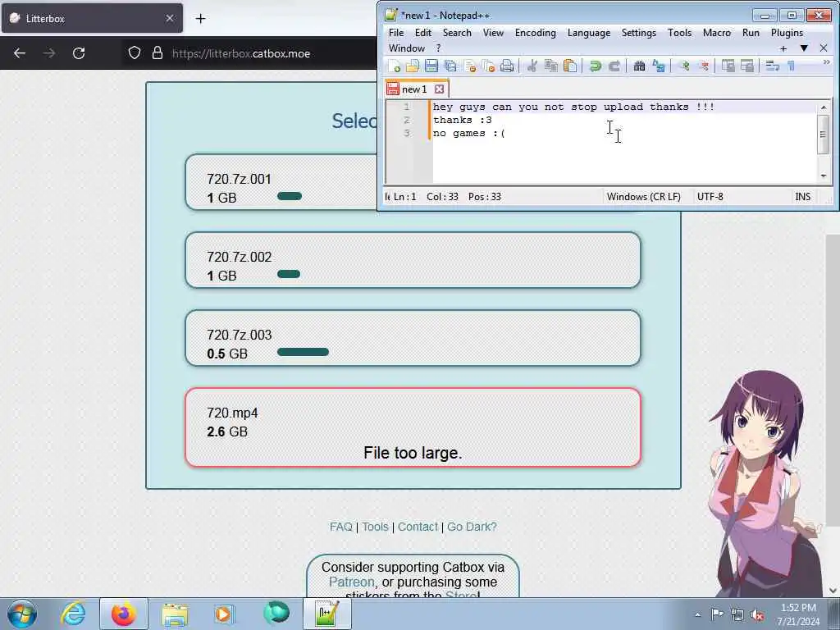Close the Litterbox browser tab
The width and height of the screenshot is (840, 630).
(170, 18)
